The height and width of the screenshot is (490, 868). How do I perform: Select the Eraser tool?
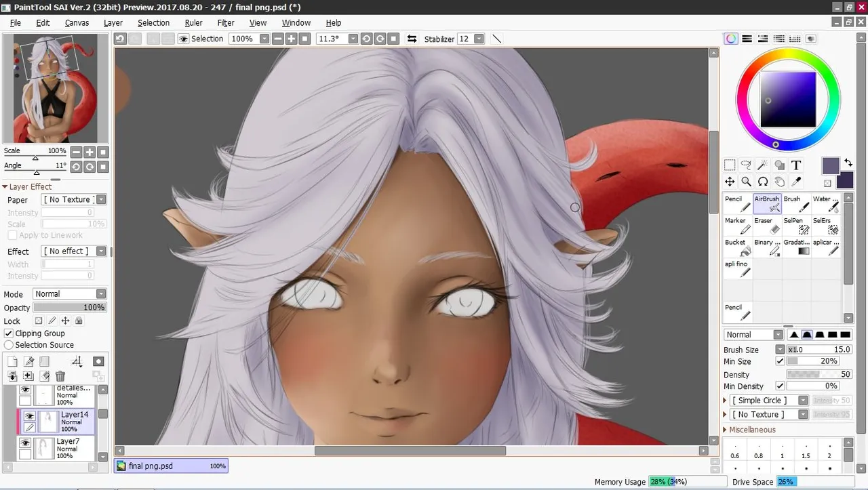(767, 226)
